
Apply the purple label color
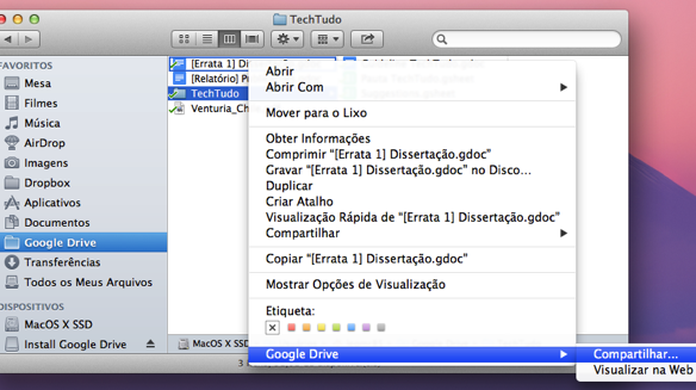pyautogui.click(x=366, y=327)
